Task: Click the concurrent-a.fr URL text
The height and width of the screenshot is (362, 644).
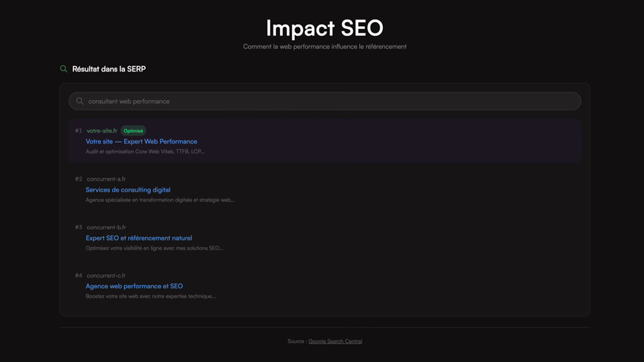Action: coord(106,179)
